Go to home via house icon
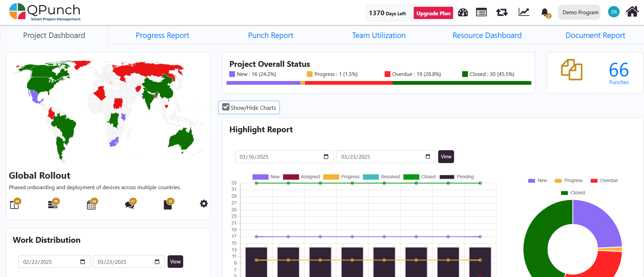 tap(632, 12)
